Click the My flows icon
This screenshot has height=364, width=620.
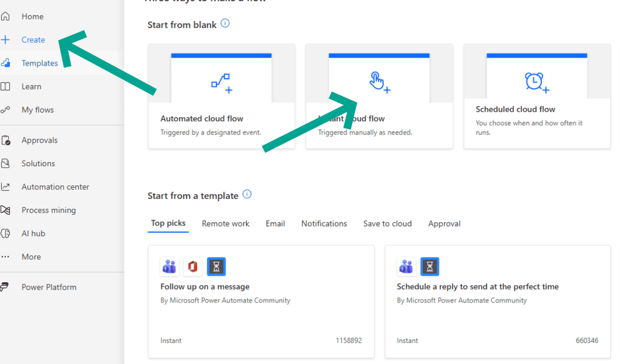pos(5,110)
